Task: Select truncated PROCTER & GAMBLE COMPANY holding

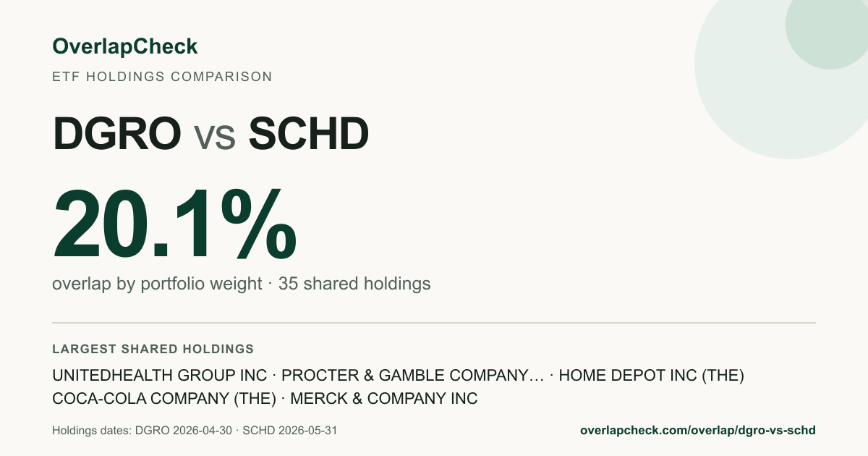Action: tap(412, 376)
